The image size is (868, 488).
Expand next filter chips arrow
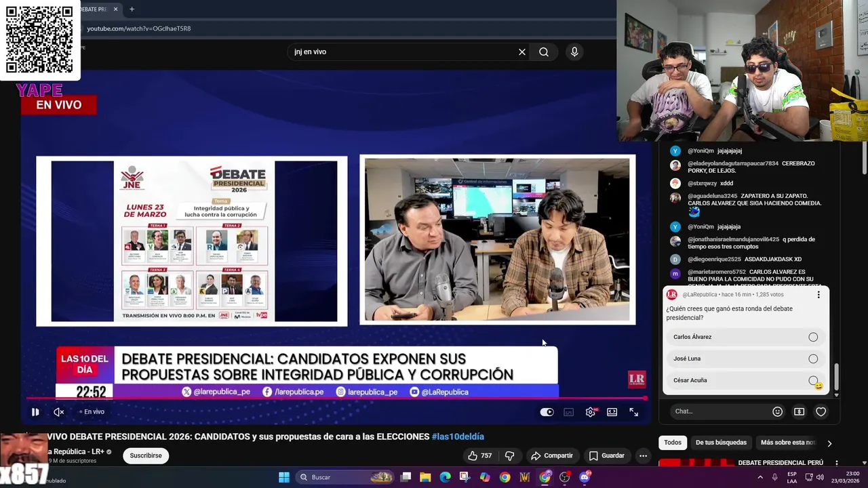point(829,443)
